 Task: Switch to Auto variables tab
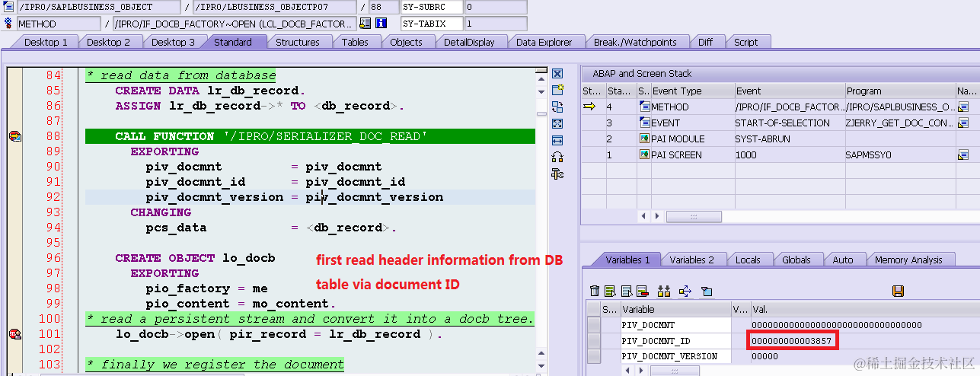843,260
